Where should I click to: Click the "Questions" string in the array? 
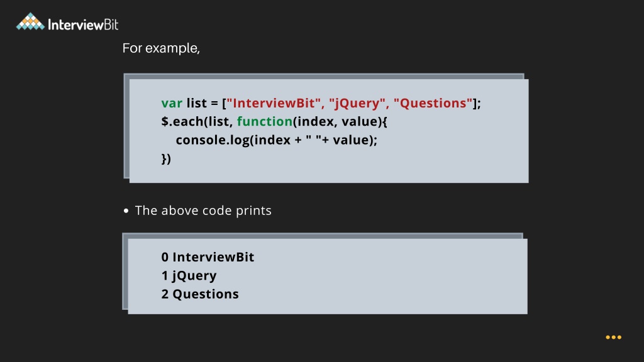pos(433,103)
